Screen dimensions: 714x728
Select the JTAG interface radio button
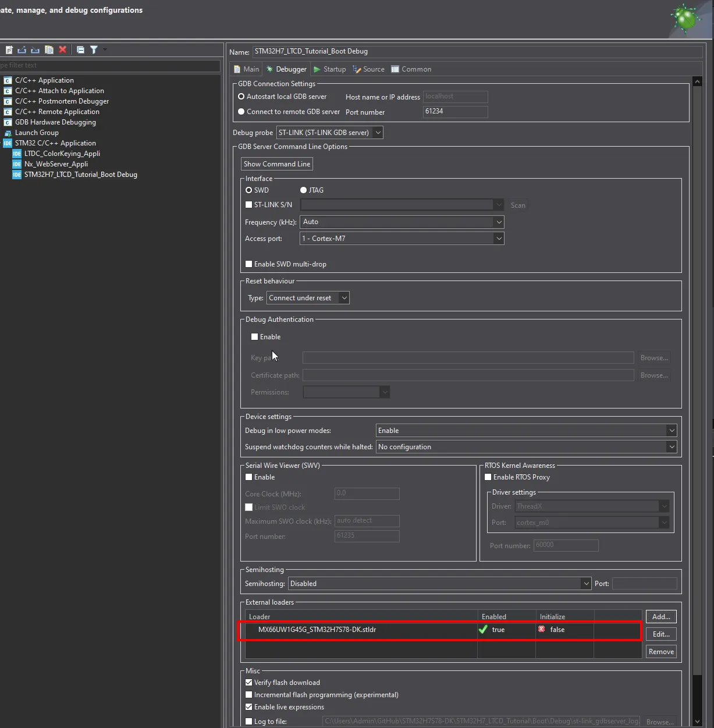pyautogui.click(x=303, y=190)
